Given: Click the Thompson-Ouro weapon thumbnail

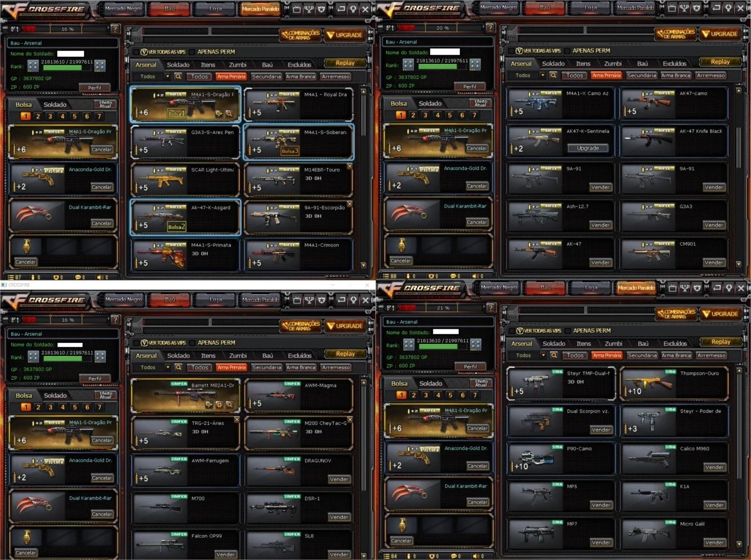Looking at the screenshot, I should (x=650, y=383).
